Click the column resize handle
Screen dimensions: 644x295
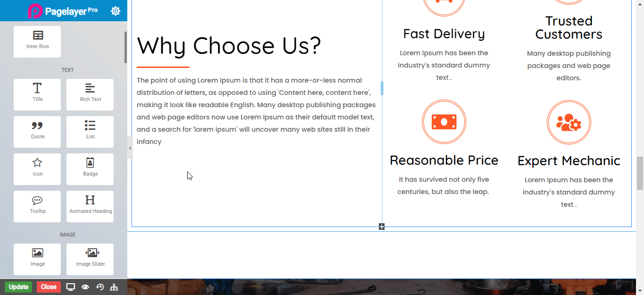point(382,88)
